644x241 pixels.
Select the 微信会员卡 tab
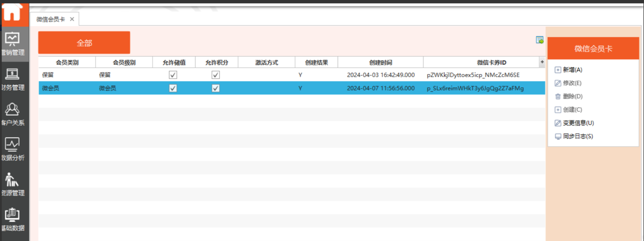click(x=51, y=19)
